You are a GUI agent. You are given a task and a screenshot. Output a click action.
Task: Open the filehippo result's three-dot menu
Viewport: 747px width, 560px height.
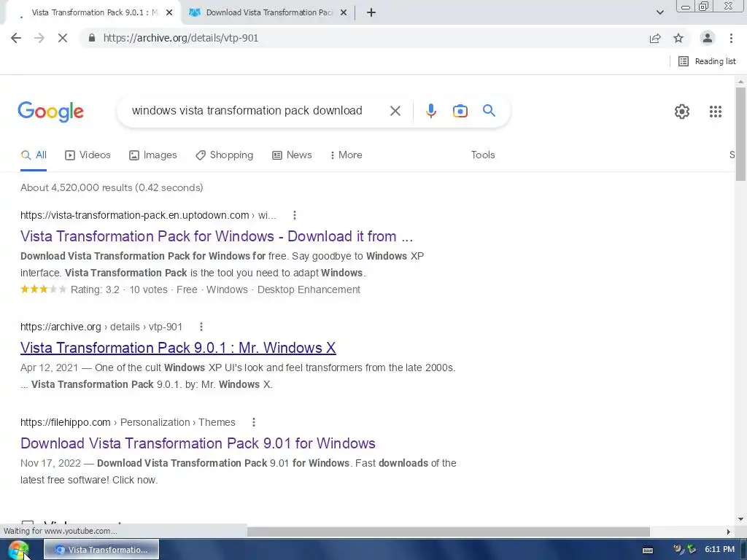pyautogui.click(x=253, y=422)
